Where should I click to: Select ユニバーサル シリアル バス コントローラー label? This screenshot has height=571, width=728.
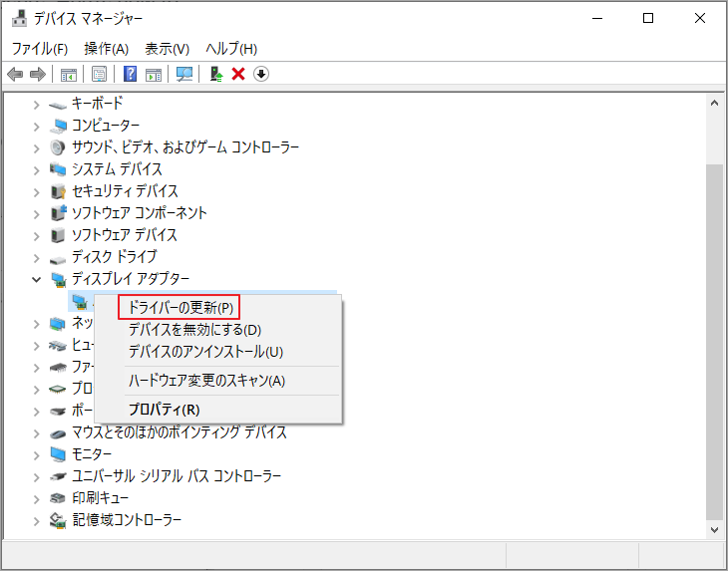(177, 476)
